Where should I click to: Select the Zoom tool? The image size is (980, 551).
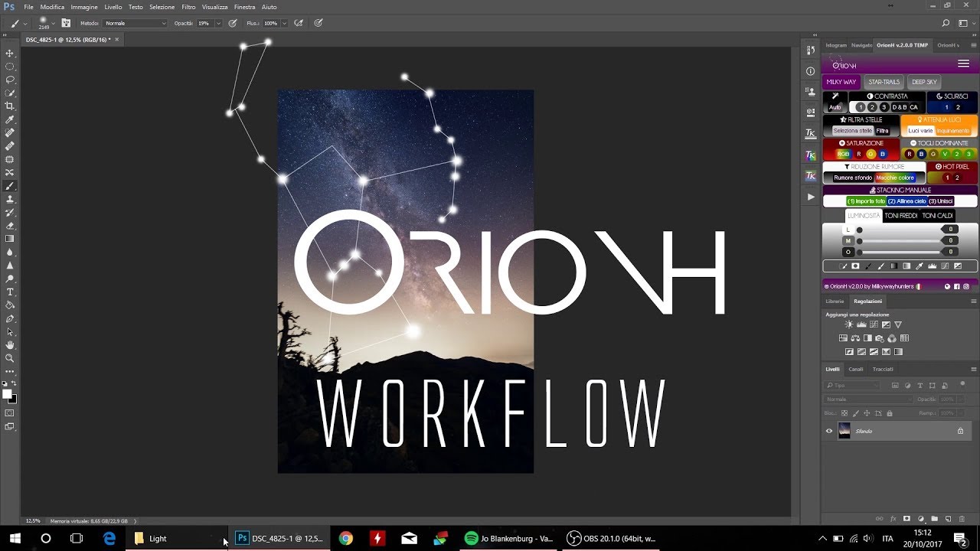pos(10,358)
